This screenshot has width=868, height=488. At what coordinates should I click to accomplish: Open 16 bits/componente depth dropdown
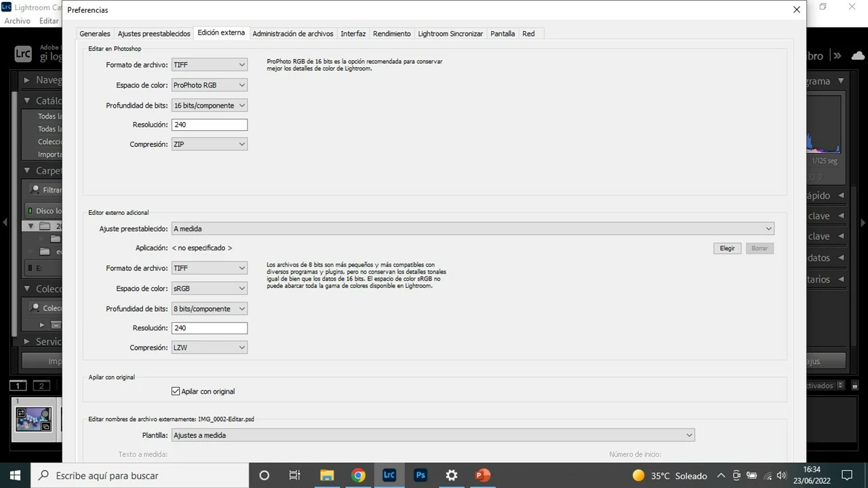pos(209,106)
